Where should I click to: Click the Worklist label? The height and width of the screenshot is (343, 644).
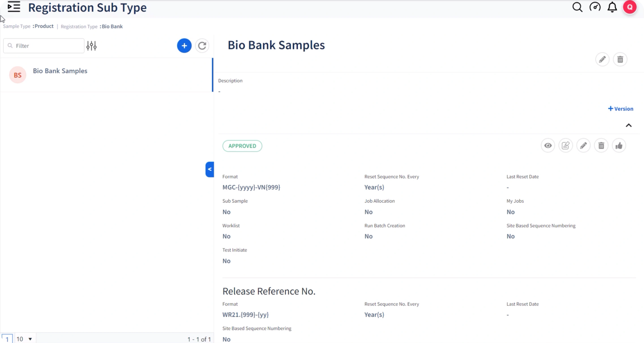coord(231,226)
